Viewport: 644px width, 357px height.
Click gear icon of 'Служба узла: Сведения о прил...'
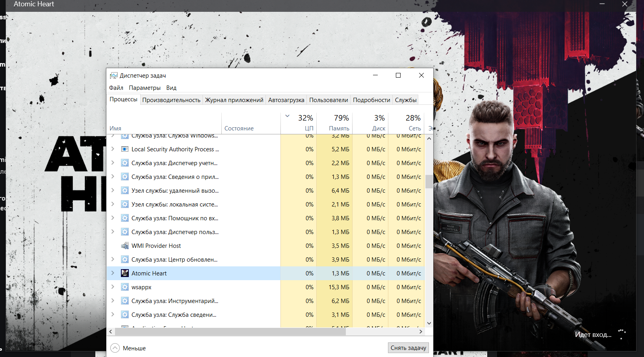(125, 177)
